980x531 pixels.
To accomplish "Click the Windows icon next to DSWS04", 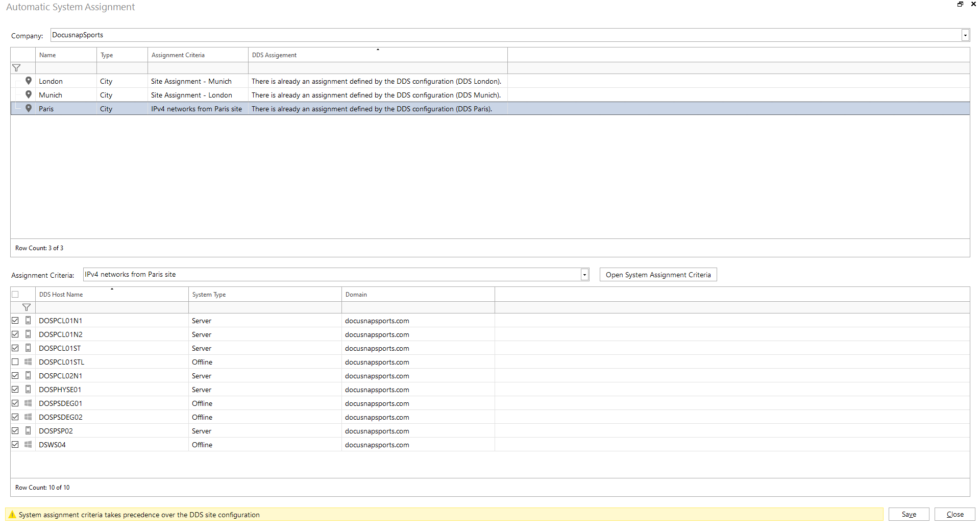I will [28, 444].
